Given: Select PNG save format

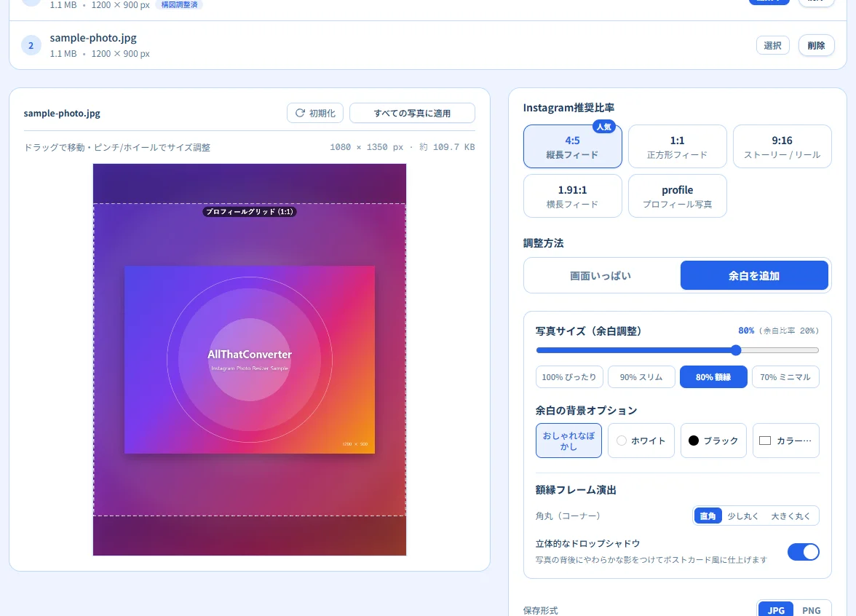Looking at the screenshot, I should pos(811,610).
